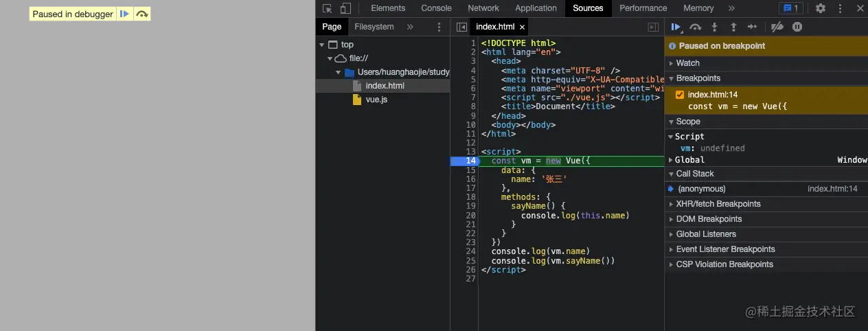Resume execution from paused-in-debugger overlay
This screenshot has height=331, width=868.
point(124,14)
